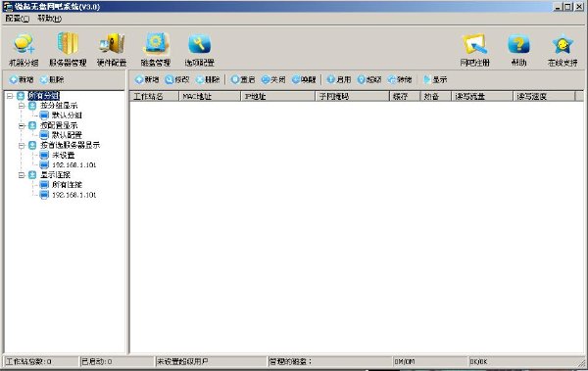
Task: Collapse the 所有分组 root node
Action: 10,96
